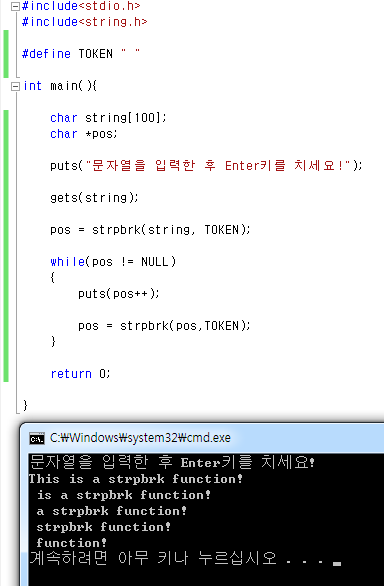Image resolution: width=384 pixels, height=586 pixels.
Task: Click the closing brace of main
Action: coord(25,405)
